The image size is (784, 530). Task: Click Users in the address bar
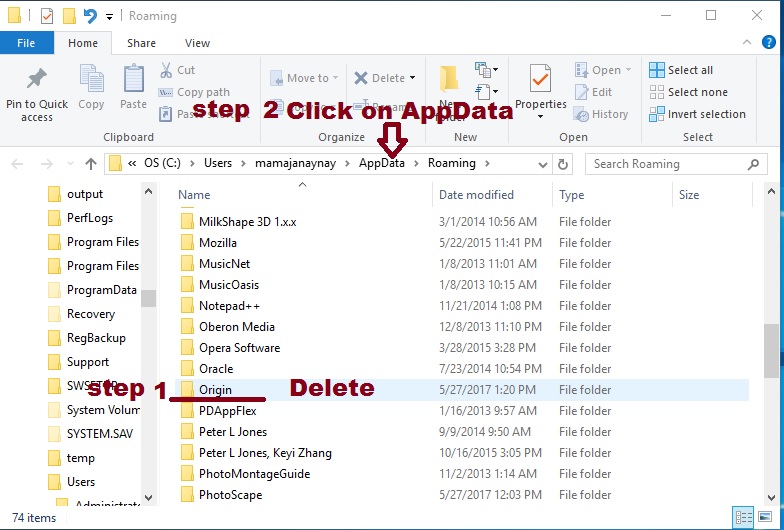[218, 163]
